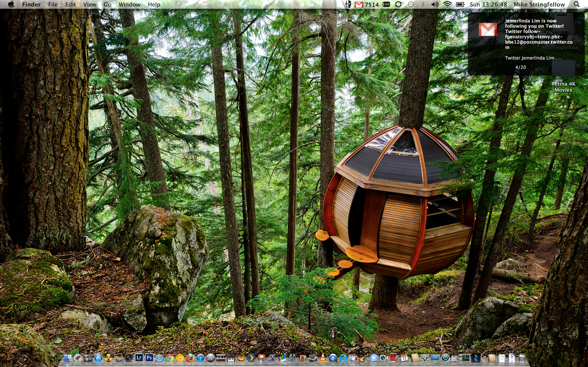Open Adobe Lightroom from the Dock

tap(139, 358)
